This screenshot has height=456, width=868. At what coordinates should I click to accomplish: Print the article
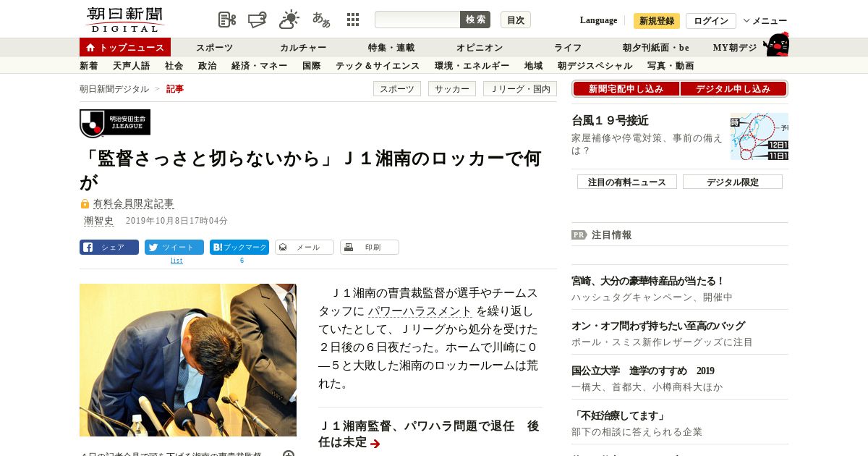[x=370, y=247]
